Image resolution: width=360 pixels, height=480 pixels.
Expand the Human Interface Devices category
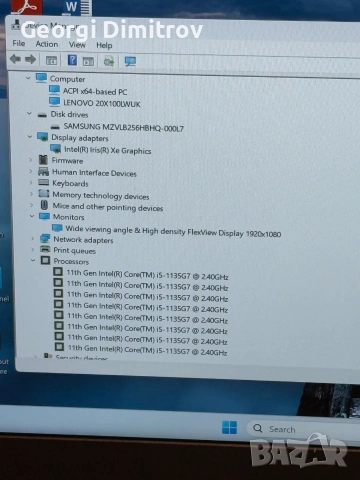[31, 172]
